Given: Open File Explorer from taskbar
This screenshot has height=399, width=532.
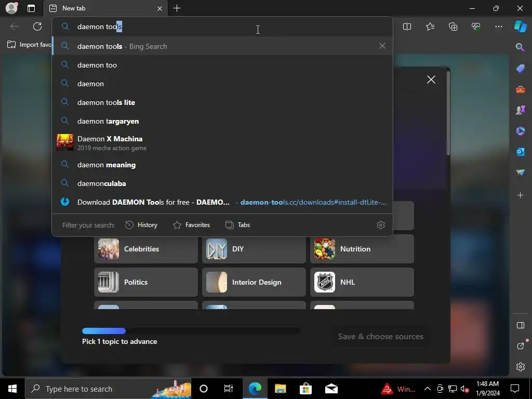Looking at the screenshot, I should (280, 389).
